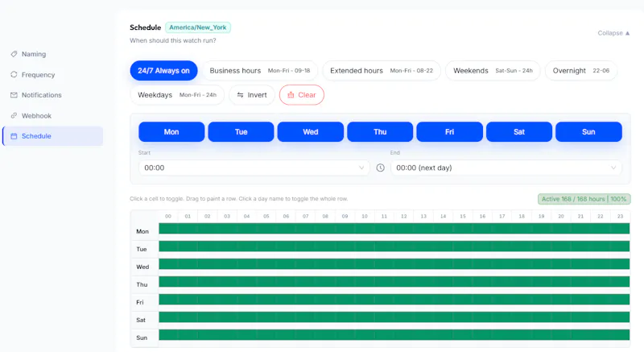The width and height of the screenshot is (644, 352).
Task: Toggle the Sun day button
Action: click(588, 132)
